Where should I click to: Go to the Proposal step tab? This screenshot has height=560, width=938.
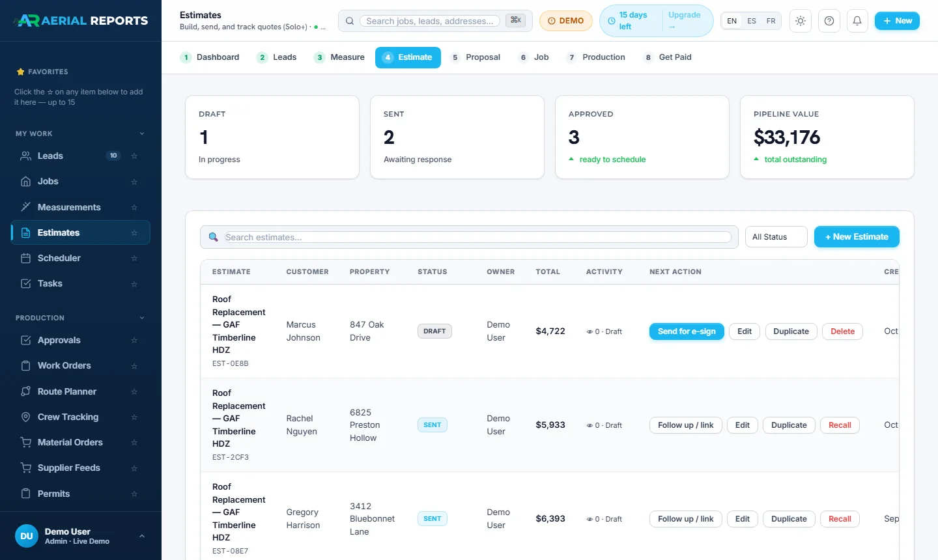[x=476, y=57]
